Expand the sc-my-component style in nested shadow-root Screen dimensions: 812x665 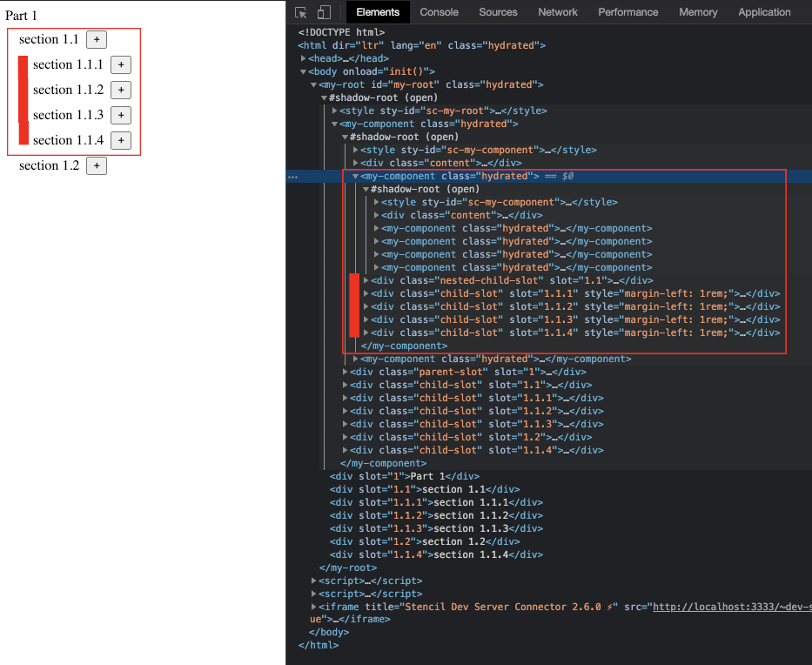coord(377,202)
